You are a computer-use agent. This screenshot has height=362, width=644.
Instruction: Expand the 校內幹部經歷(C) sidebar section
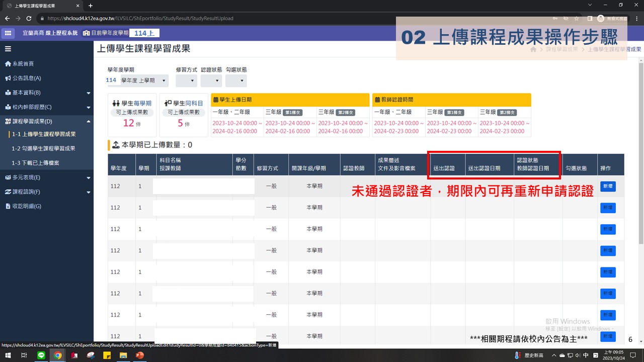47,107
